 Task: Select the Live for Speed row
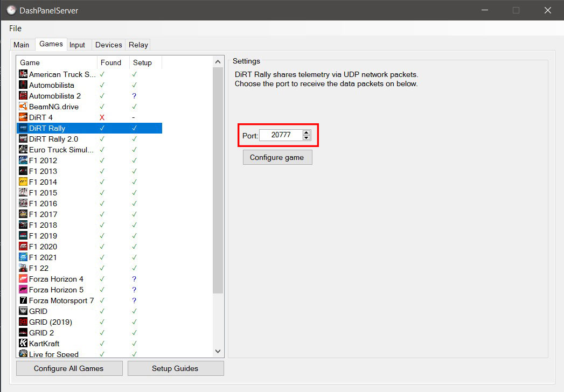click(89, 354)
